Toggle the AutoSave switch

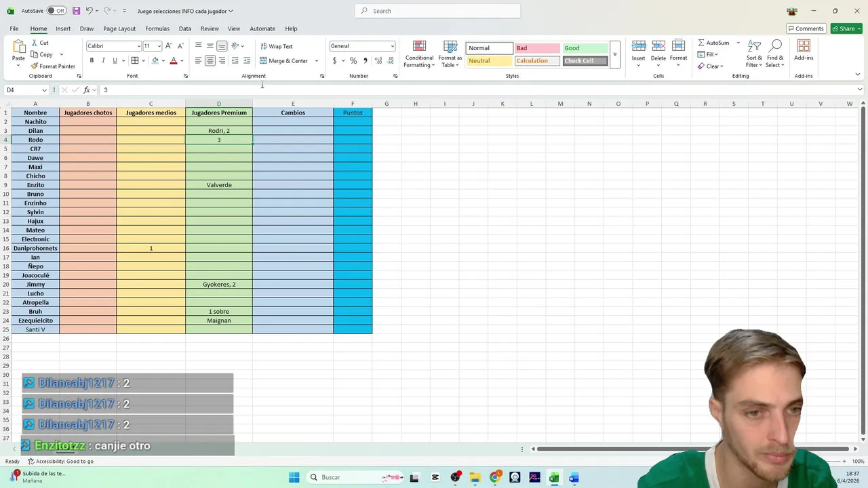(x=56, y=11)
